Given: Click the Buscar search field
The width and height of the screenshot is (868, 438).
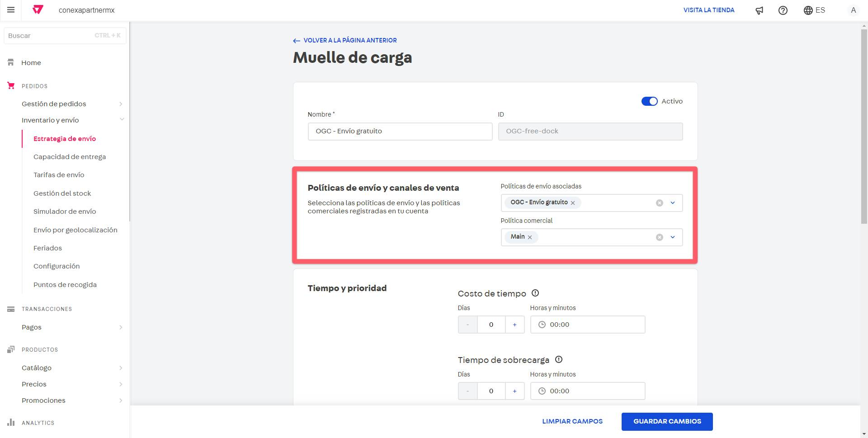Looking at the screenshot, I should point(65,36).
